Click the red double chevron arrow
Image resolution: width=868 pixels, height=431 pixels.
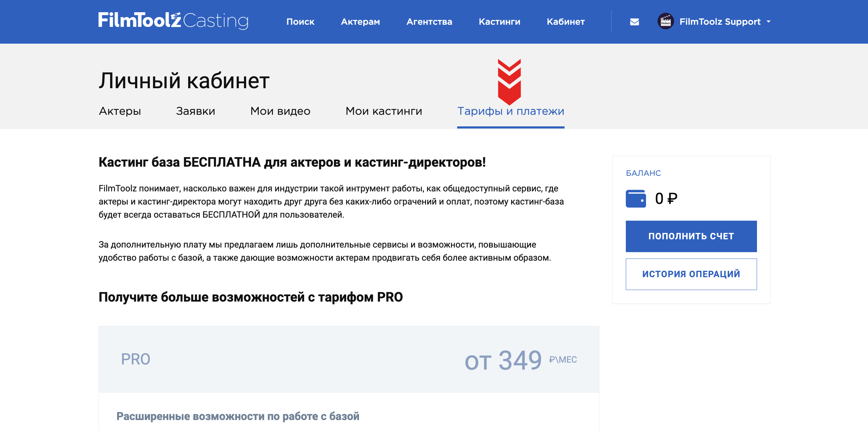[x=509, y=81]
